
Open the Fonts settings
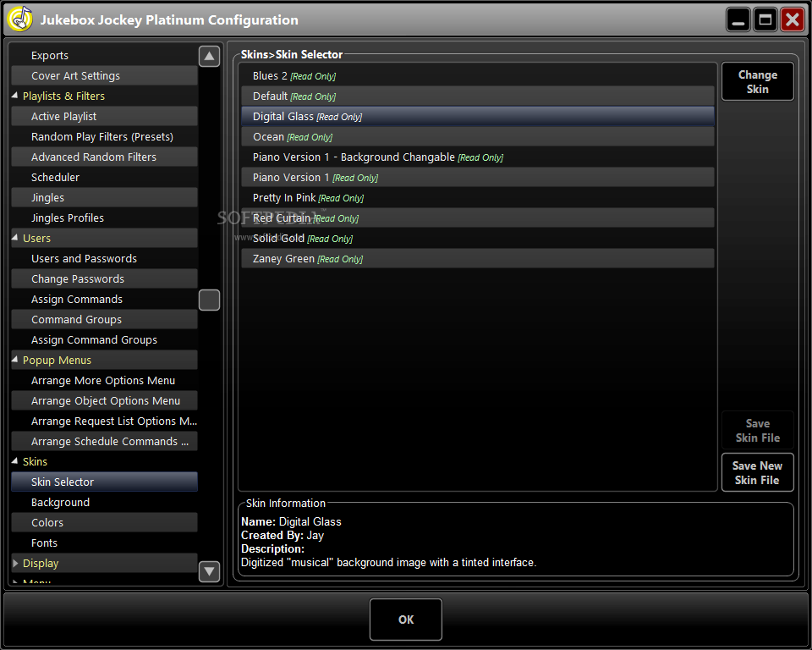[104, 543]
